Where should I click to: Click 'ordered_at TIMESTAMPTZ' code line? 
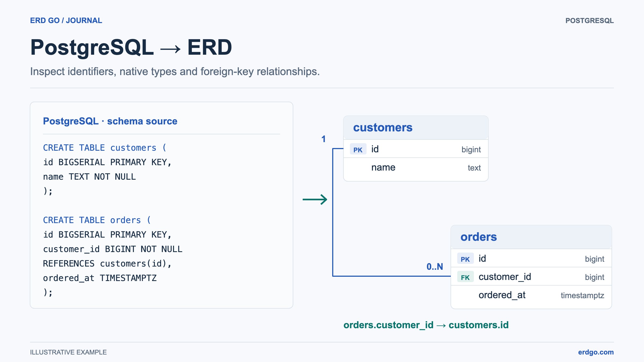pos(100,278)
